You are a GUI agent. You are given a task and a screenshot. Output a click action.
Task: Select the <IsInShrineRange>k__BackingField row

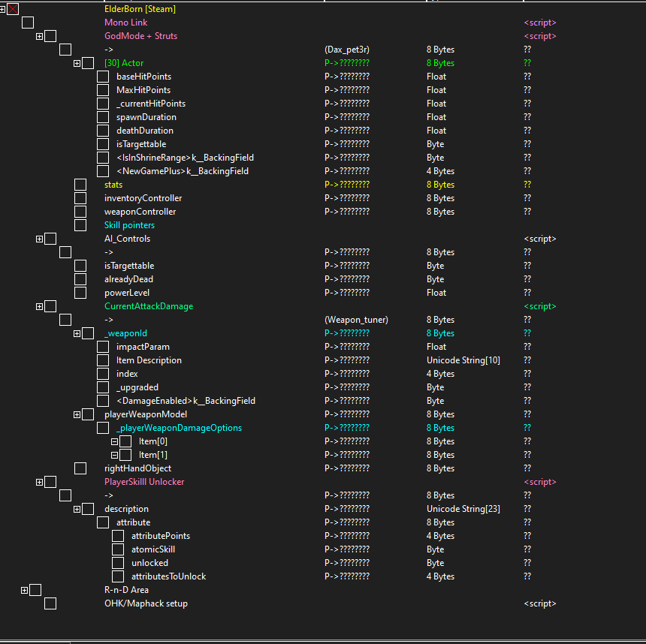point(185,158)
